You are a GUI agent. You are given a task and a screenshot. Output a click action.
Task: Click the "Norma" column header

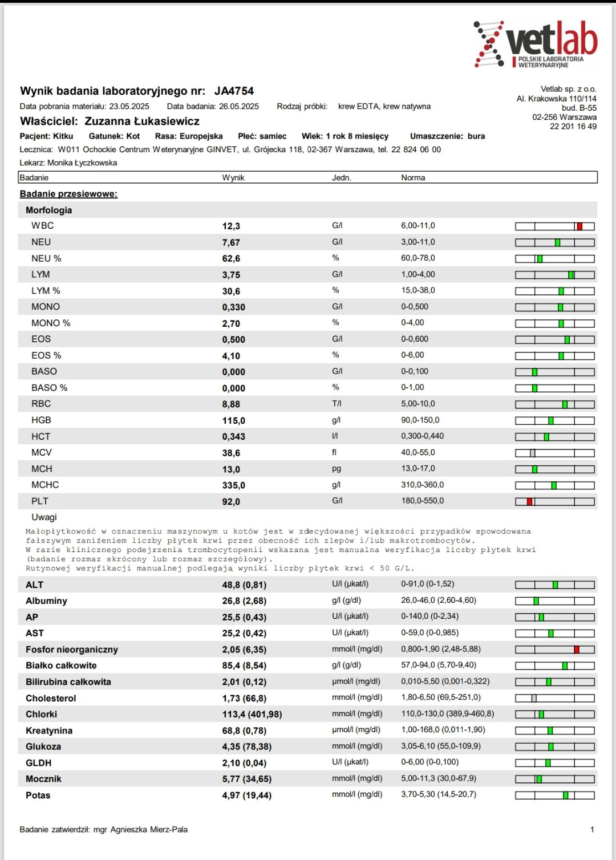[x=413, y=178]
